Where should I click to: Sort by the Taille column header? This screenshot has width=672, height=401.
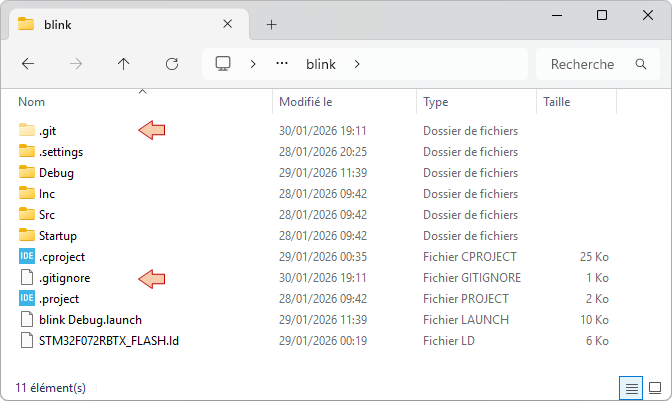556,102
